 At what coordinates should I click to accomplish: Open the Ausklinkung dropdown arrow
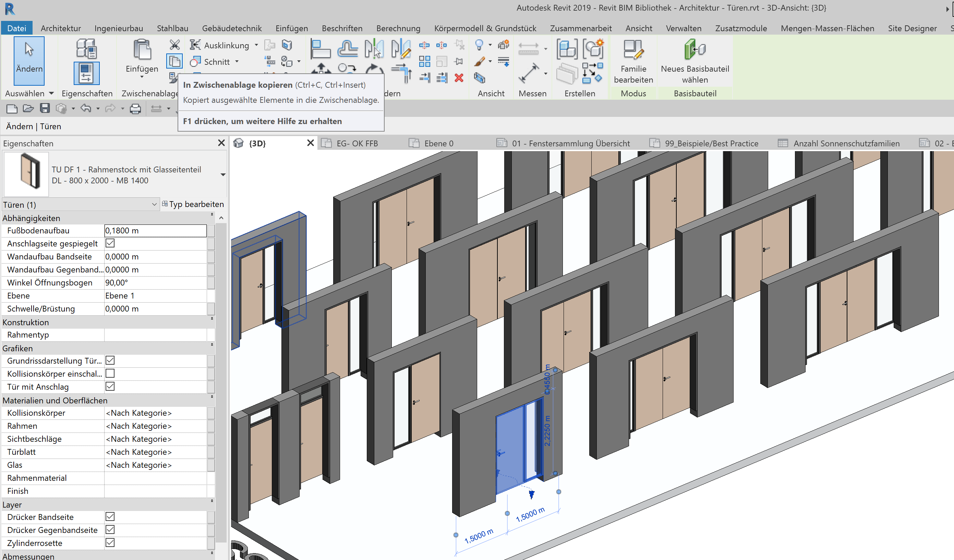pyautogui.click(x=256, y=45)
